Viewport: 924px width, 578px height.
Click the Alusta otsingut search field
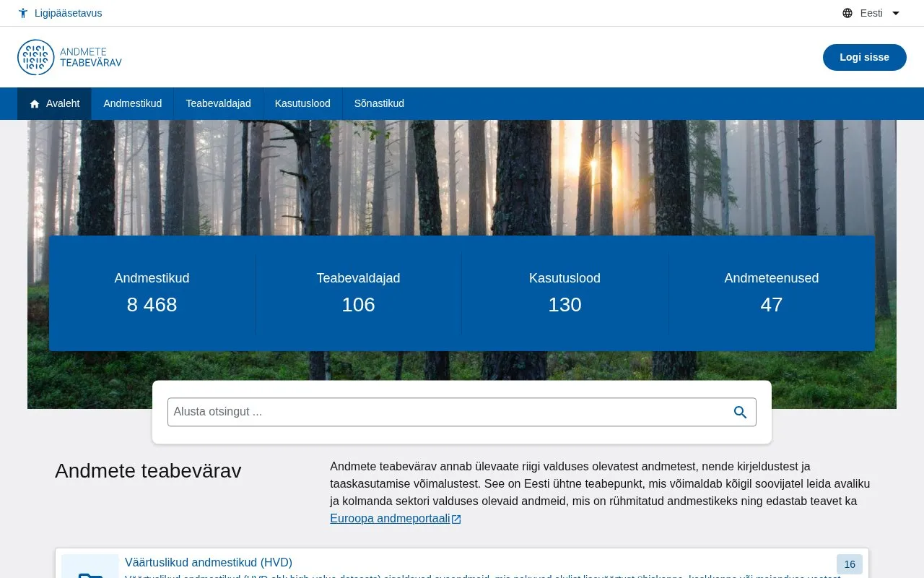tap(462, 412)
